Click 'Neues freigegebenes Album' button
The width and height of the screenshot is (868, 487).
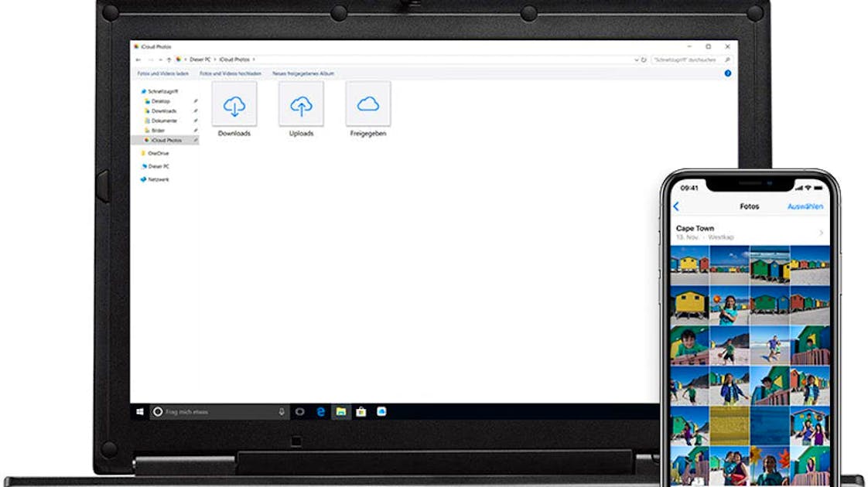click(x=303, y=73)
